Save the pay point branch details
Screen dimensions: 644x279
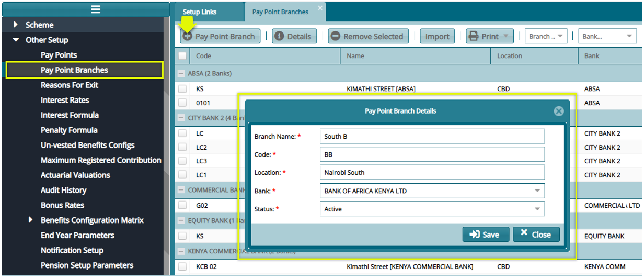tap(485, 235)
